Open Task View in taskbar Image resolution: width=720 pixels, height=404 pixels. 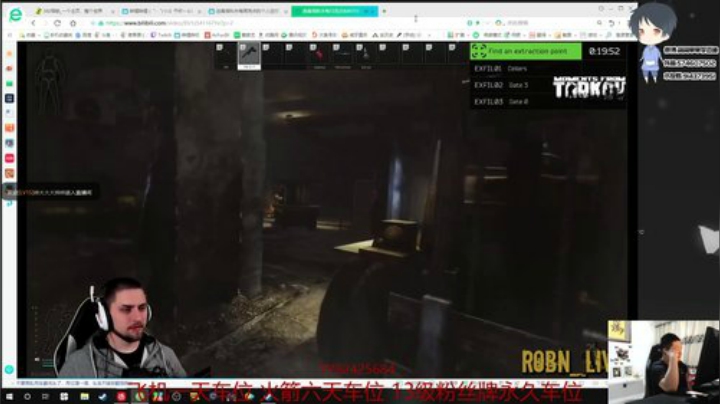point(45,397)
